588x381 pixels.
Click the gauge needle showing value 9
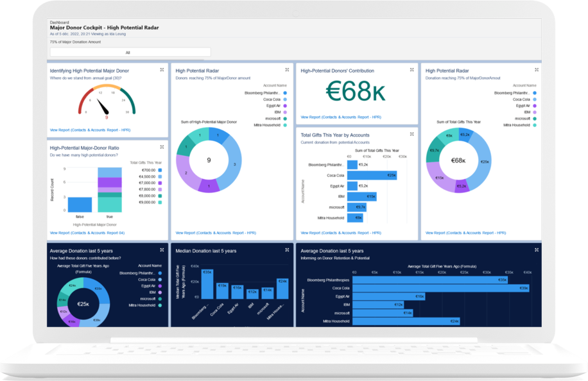tap(103, 108)
